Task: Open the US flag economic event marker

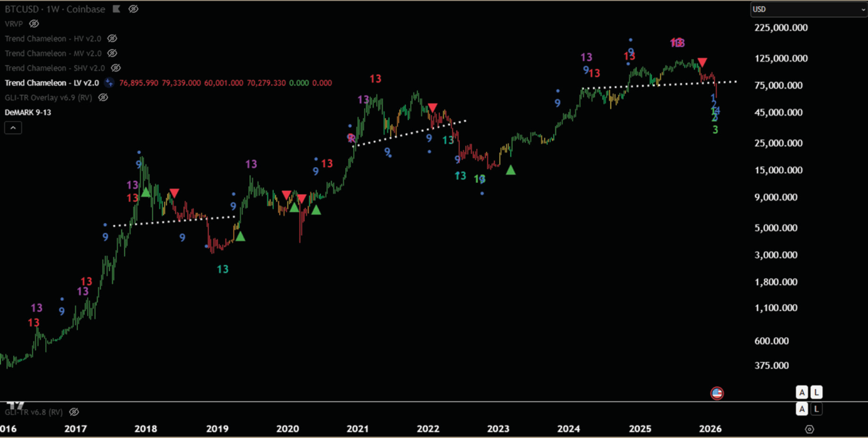Action: [x=717, y=393]
